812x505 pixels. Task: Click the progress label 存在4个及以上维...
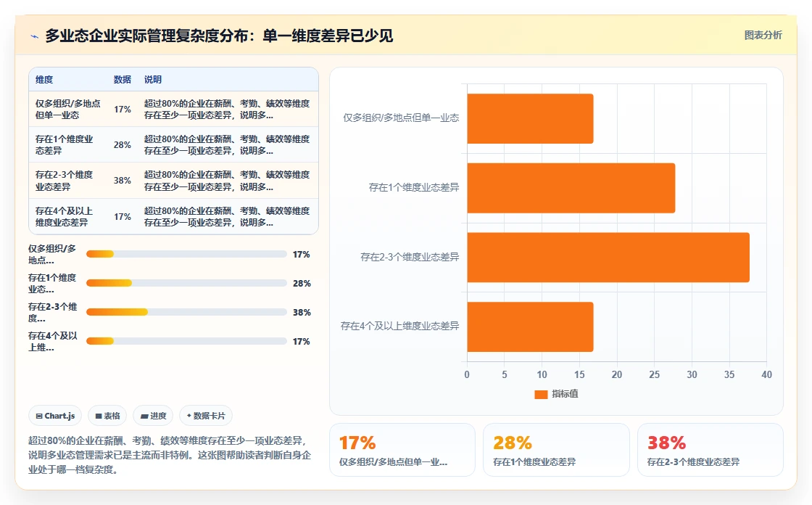pos(53,342)
